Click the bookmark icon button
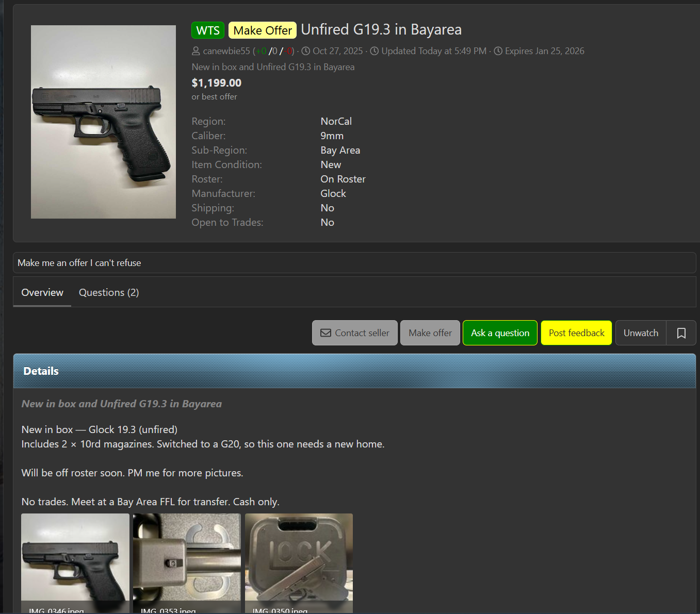700x614 pixels. pyautogui.click(x=681, y=333)
